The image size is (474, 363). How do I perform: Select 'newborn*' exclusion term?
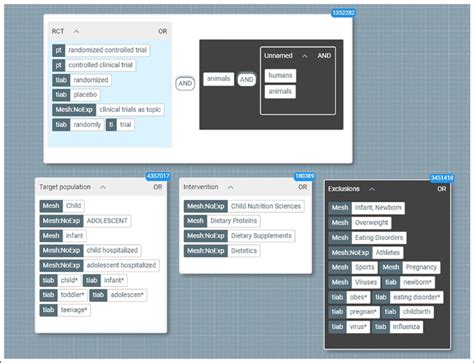point(417,282)
